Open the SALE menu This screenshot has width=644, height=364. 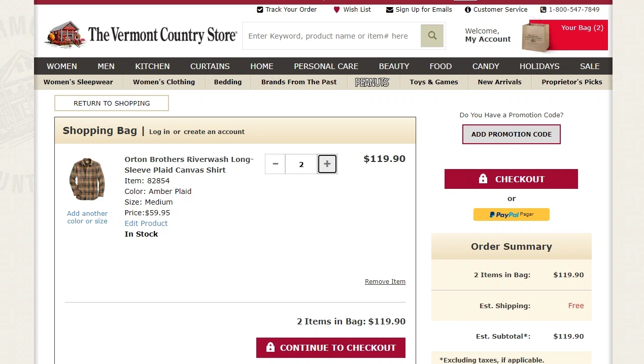pyautogui.click(x=590, y=66)
